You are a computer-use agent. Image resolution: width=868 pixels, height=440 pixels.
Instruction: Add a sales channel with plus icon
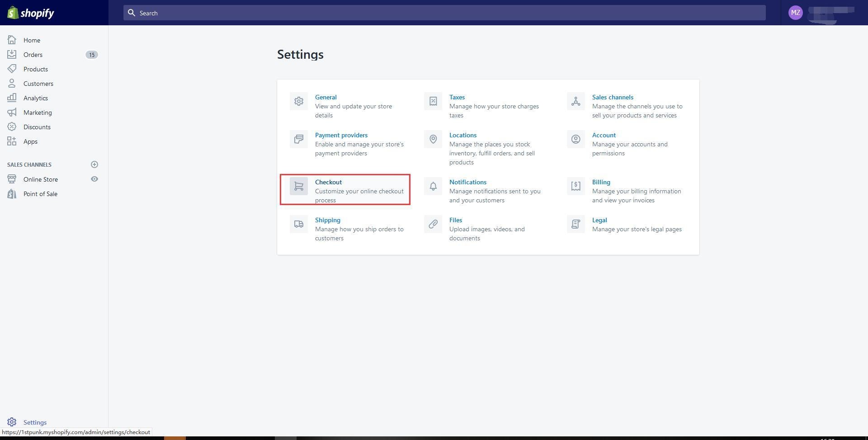(94, 164)
